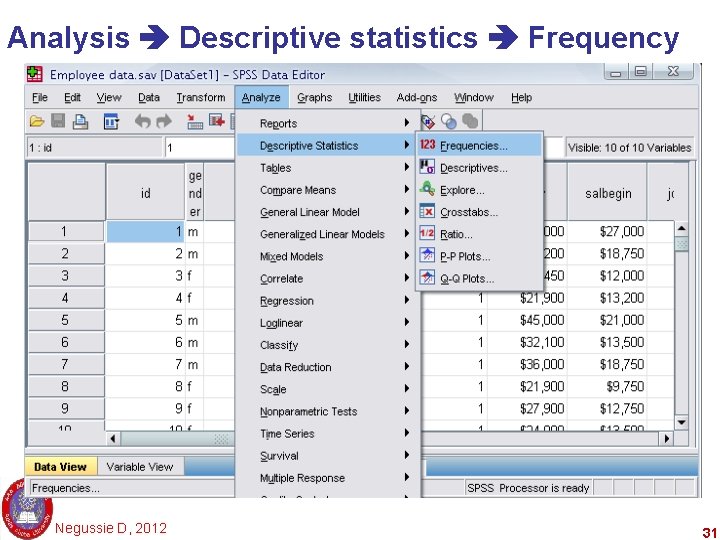Click the icon next to Descriptives
The image size is (720, 540).
click(427, 167)
